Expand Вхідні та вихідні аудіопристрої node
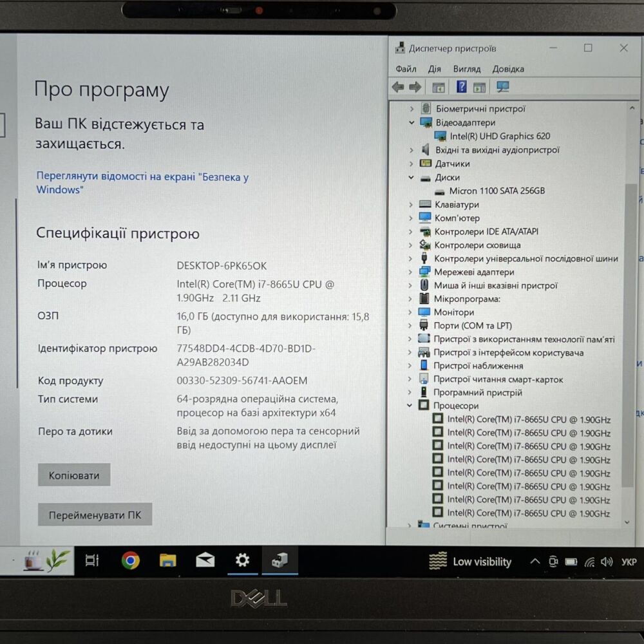The height and width of the screenshot is (644, 644). (x=411, y=150)
